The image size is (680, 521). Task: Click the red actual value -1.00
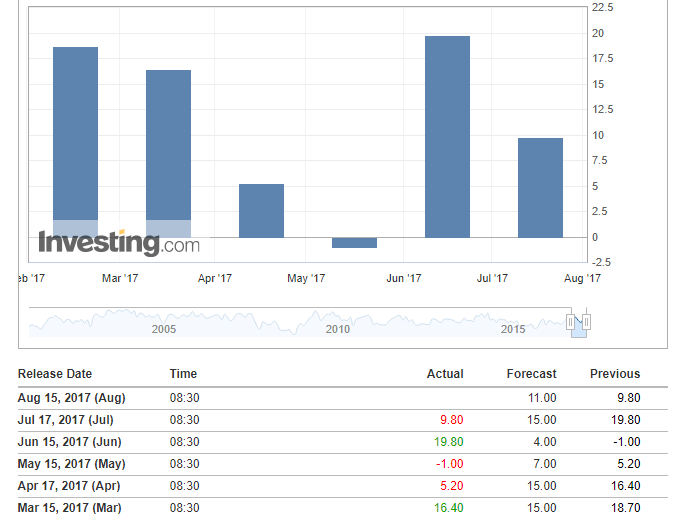(450, 464)
